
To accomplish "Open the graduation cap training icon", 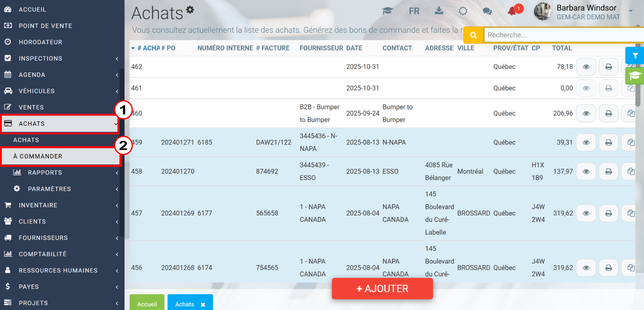I will coord(388,11).
